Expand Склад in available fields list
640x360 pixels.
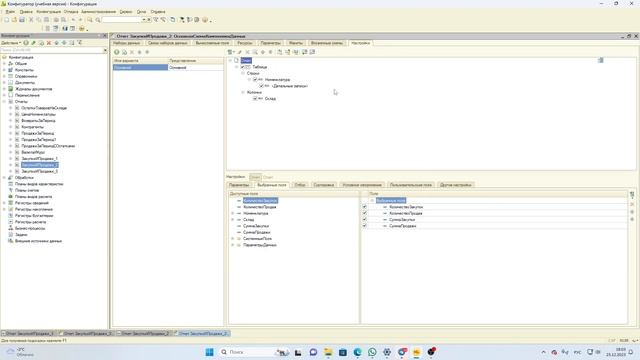pos(233,220)
